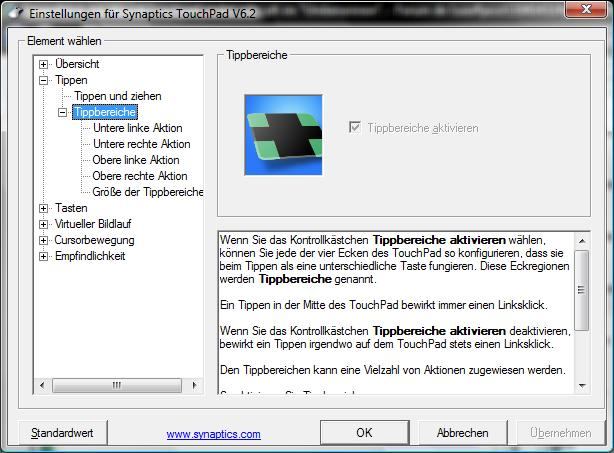
Task: Click the tree horizontal scrollbar thumb
Action: 117,385
